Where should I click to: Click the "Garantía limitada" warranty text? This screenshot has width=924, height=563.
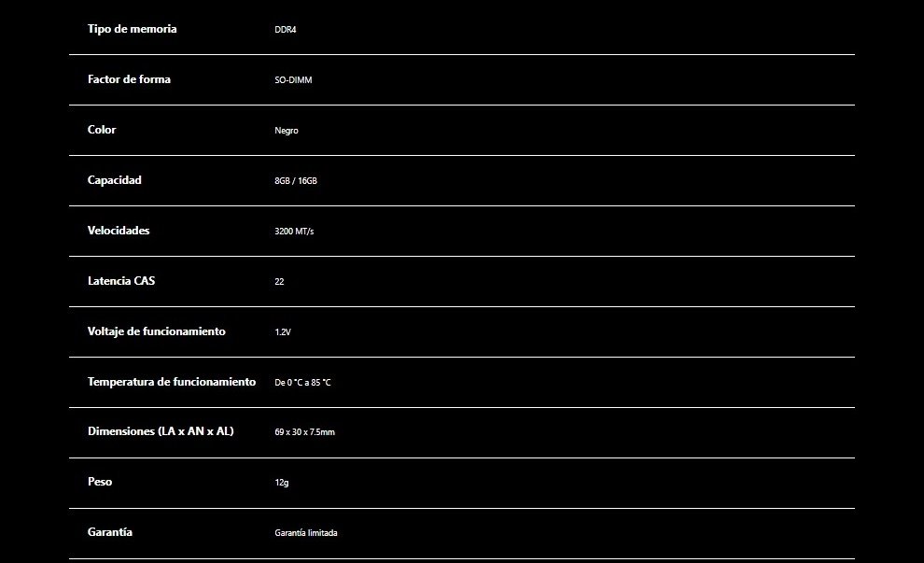tap(306, 533)
